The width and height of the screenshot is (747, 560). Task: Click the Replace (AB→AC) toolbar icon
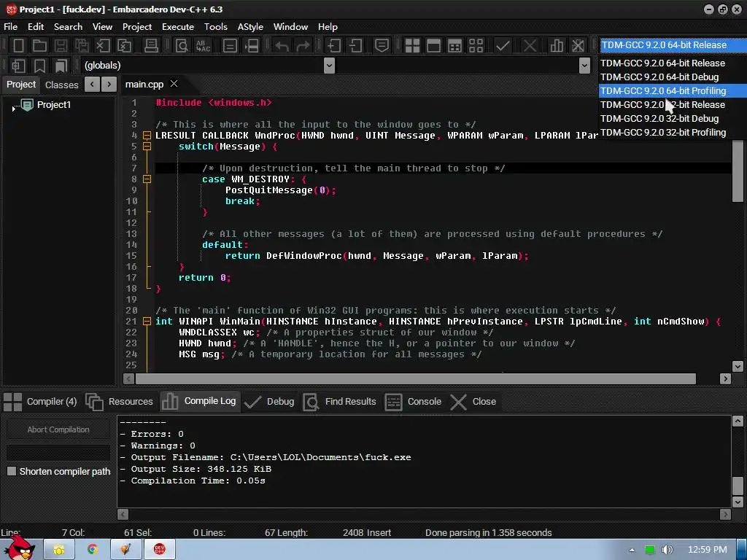point(203,46)
